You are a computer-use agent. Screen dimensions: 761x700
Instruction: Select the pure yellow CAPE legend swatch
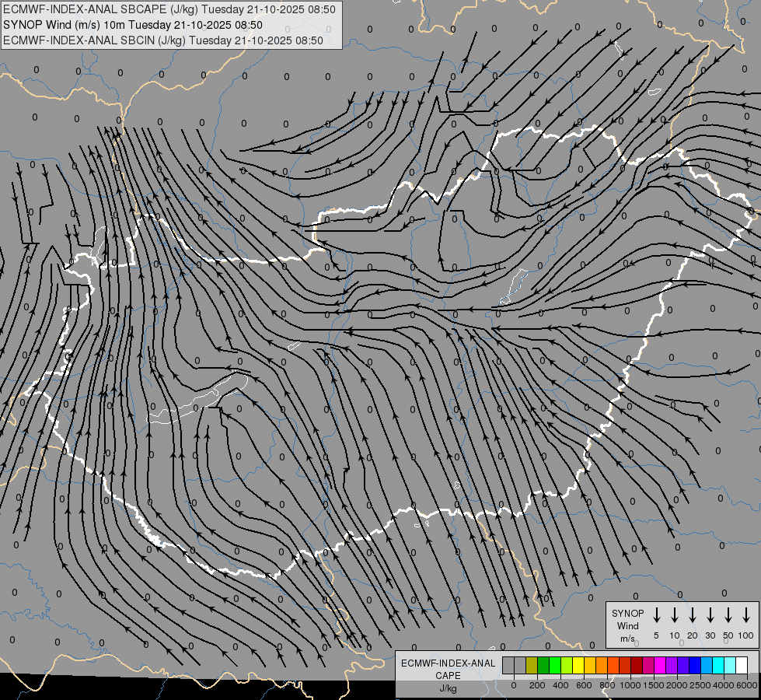pyautogui.click(x=578, y=665)
